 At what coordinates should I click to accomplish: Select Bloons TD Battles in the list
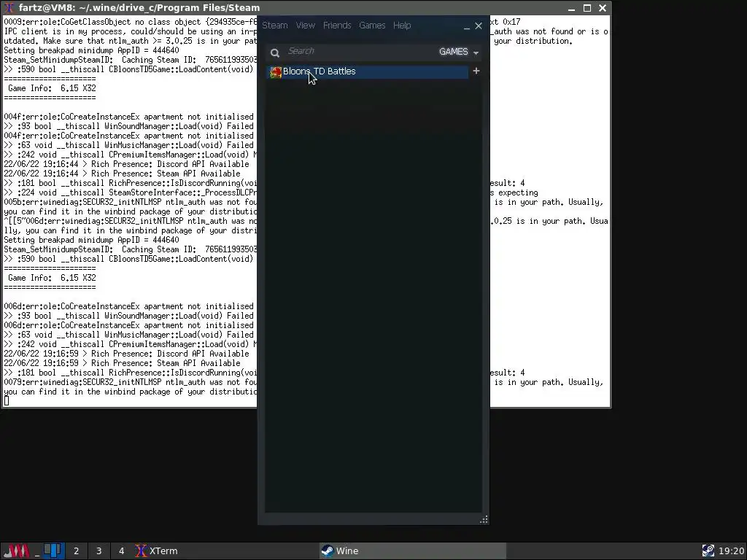point(368,71)
